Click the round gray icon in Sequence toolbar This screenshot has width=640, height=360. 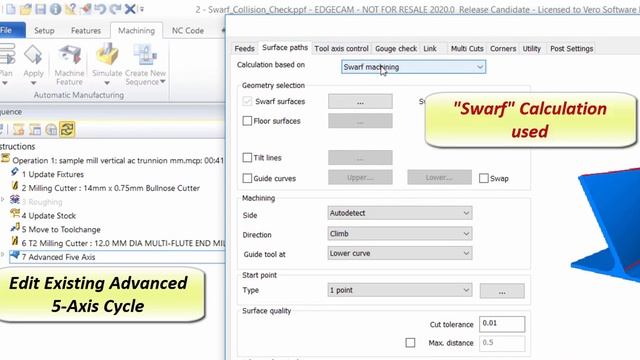click(51, 130)
